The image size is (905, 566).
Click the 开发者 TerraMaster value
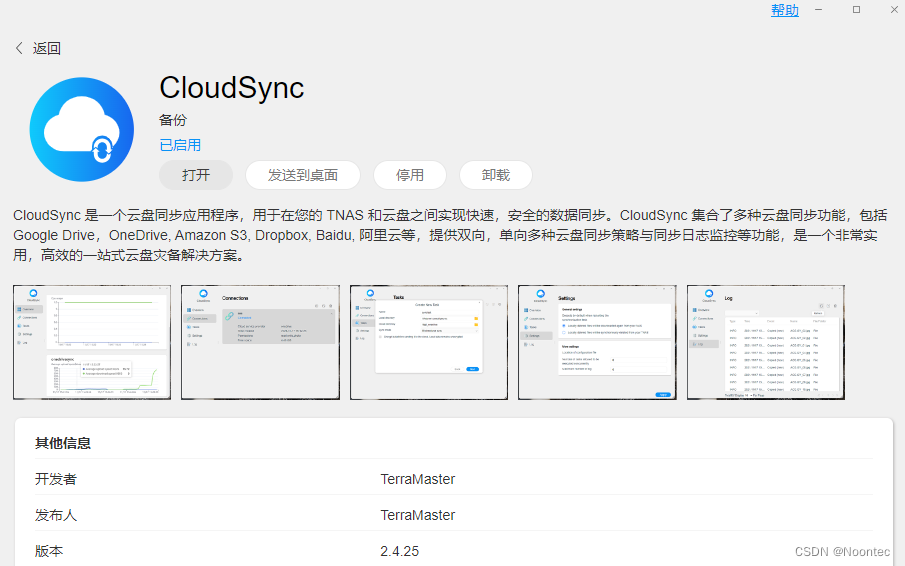click(417, 479)
